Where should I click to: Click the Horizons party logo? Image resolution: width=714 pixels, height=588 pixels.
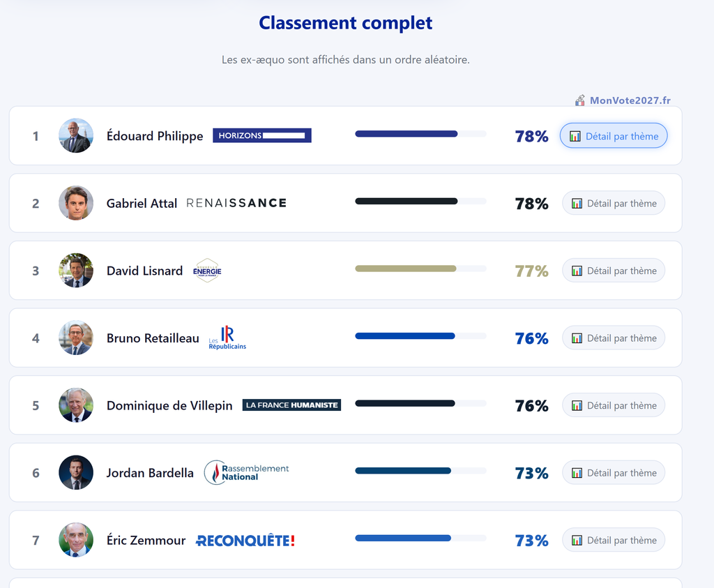(261, 135)
